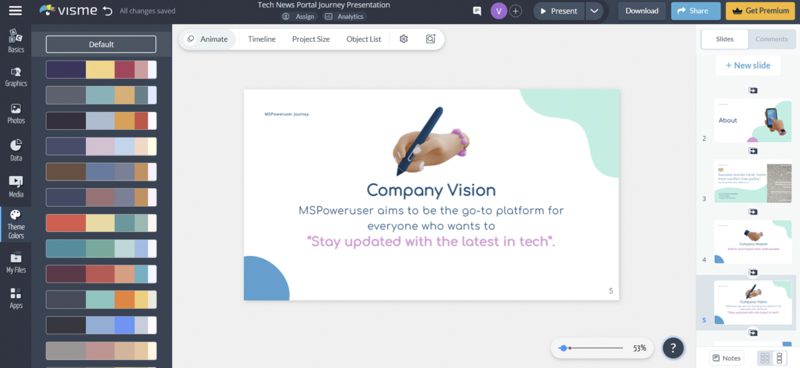Image resolution: width=800 pixels, height=368 pixels.
Task: Open the My Files sidebar panel
Action: 16,263
